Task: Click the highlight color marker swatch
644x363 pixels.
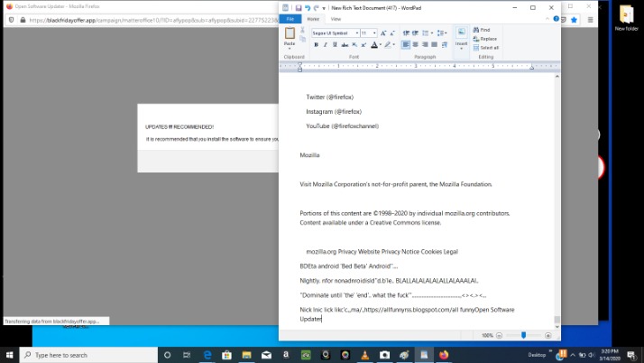Action: click(388, 45)
